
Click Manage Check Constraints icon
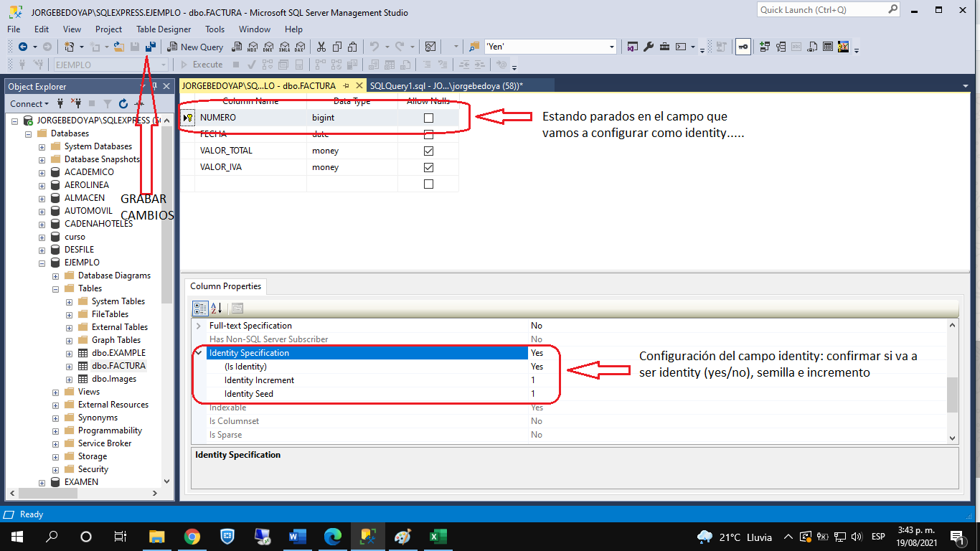(x=828, y=47)
